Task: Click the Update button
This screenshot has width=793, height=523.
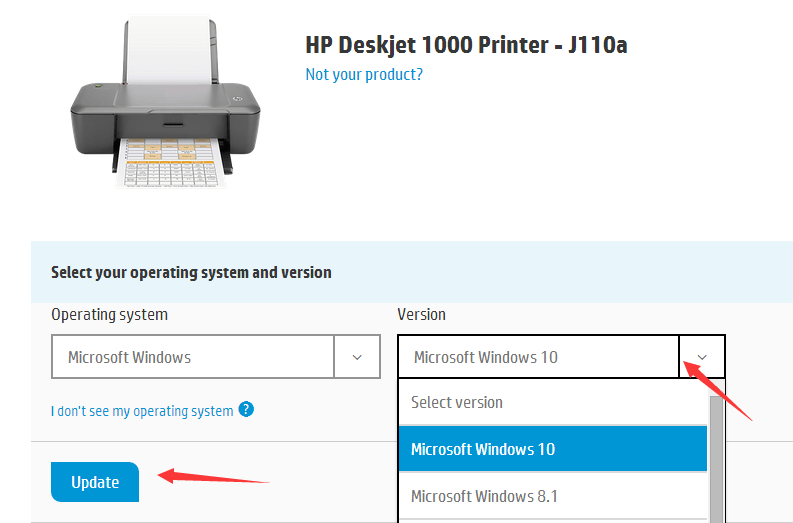Action: click(95, 482)
